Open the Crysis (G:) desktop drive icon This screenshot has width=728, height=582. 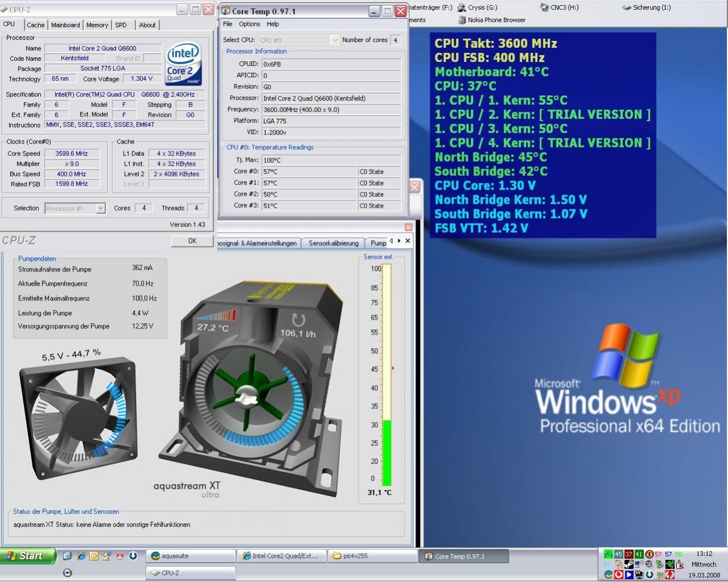tap(477, 7)
